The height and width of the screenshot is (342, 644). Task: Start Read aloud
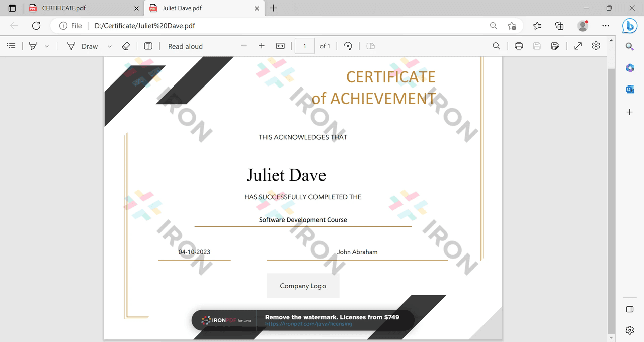(185, 46)
